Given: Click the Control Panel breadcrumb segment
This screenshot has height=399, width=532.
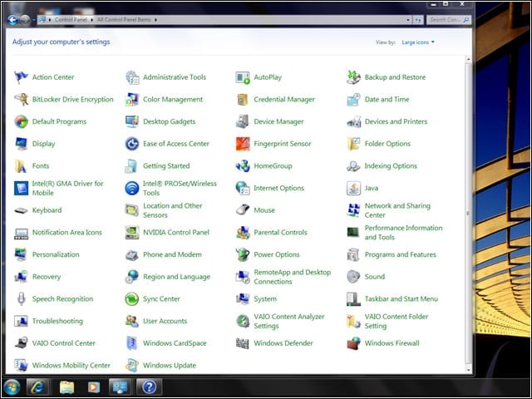Looking at the screenshot, I should (71, 20).
